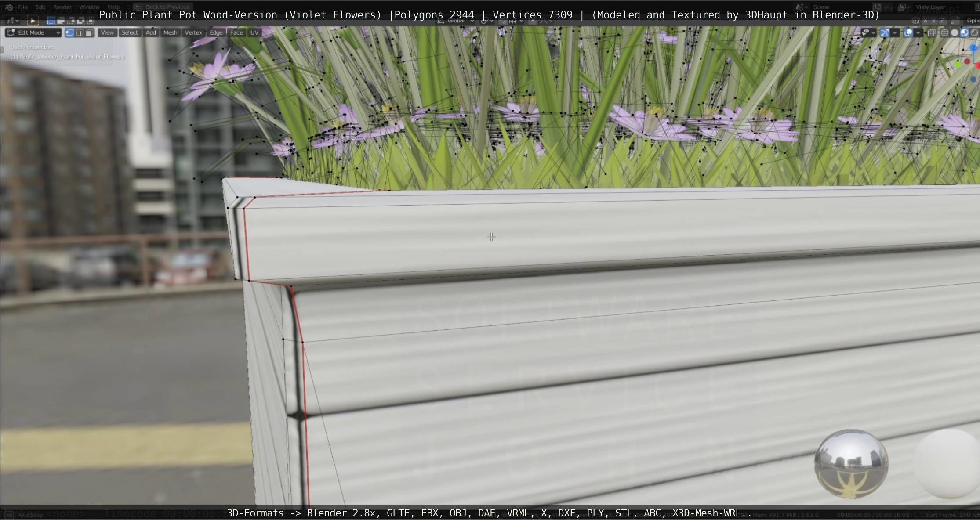
Task: Select the Select Box tool icon
Action: [x=33, y=21]
